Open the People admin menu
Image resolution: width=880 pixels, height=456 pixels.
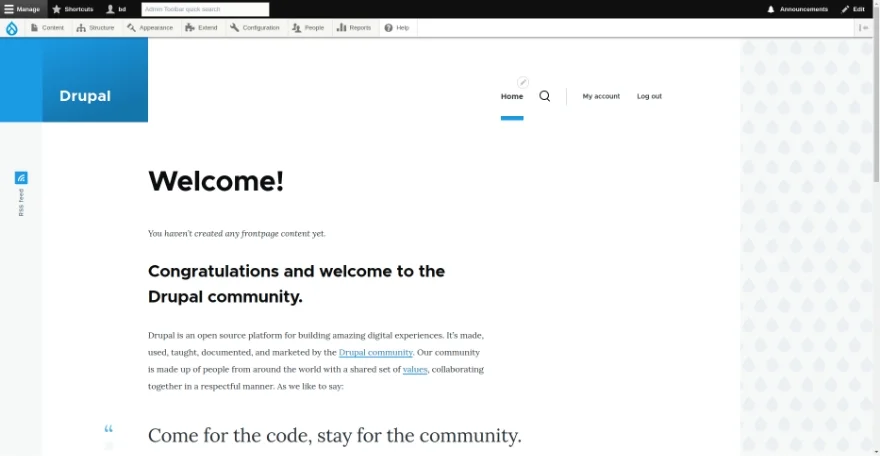tap(309, 27)
